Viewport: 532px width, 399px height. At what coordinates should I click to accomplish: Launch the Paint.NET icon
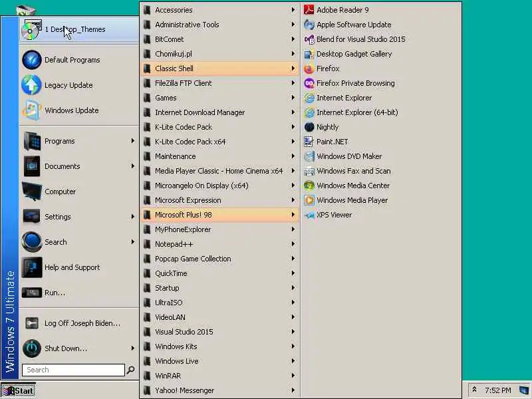tap(309, 142)
